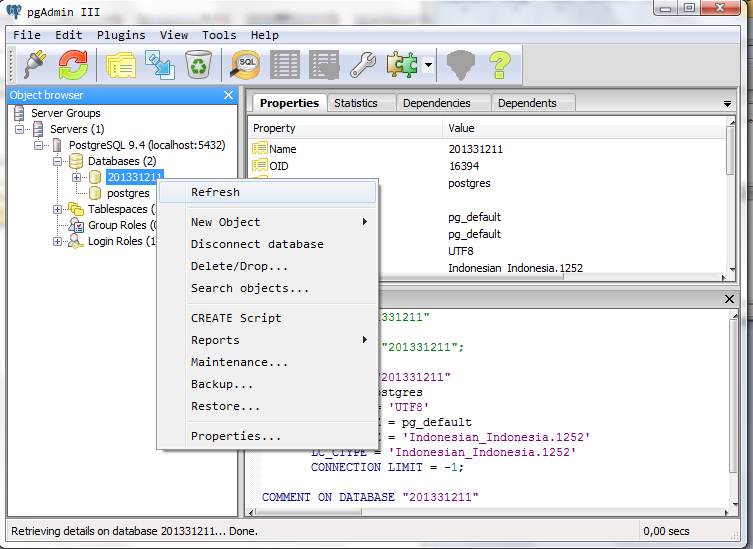This screenshot has height=549, width=753.
Task: Open the Help menu
Action: coord(265,35)
